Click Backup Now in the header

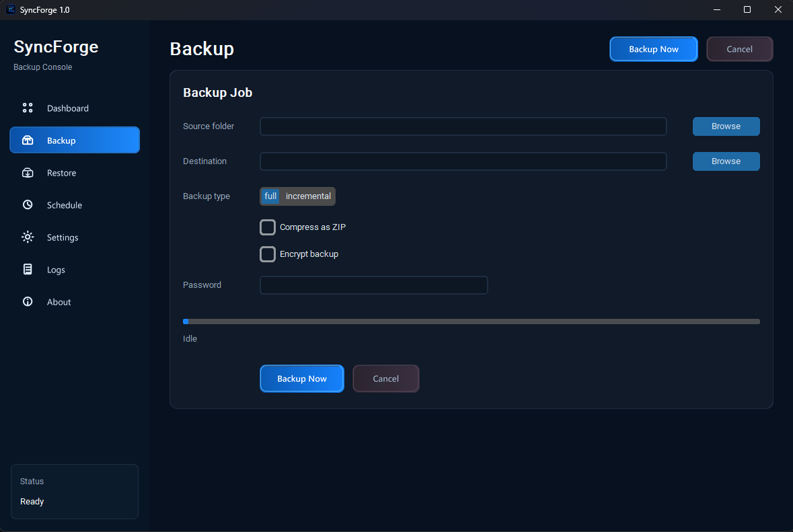(x=653, y=49)
